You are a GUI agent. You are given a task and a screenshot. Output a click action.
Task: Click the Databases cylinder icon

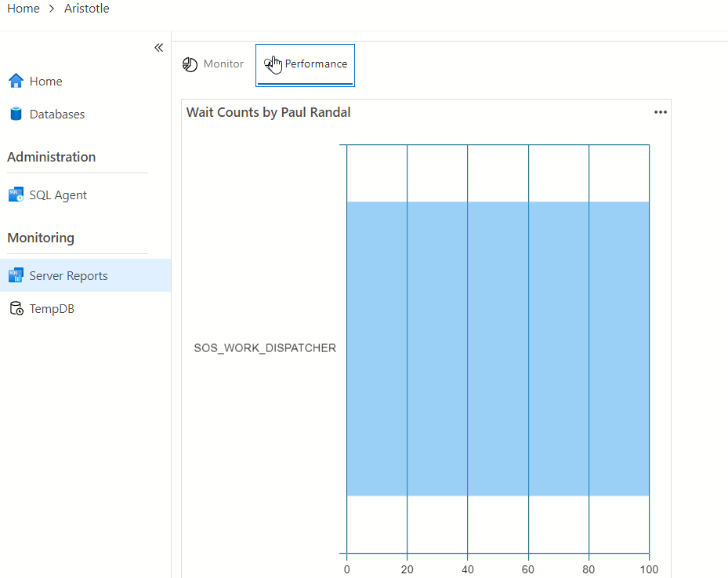pyautogui.click(x=16, y=114)
